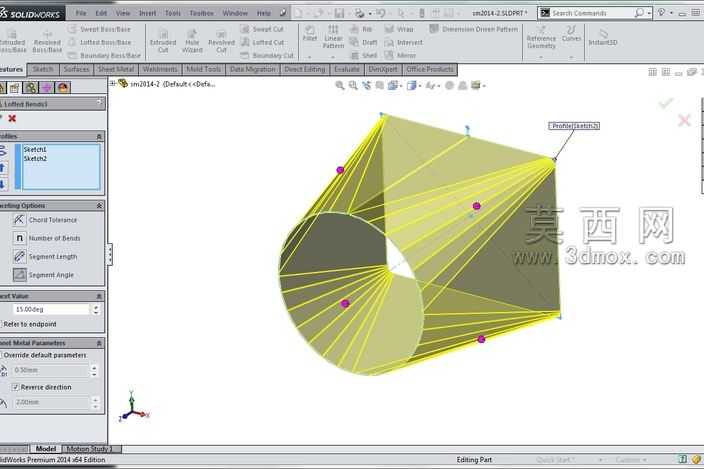Image resolution: width=704 pixels, height=469 pixels.
Task: Switch to the Evaluate tab
Action: [x=347, y=69]
